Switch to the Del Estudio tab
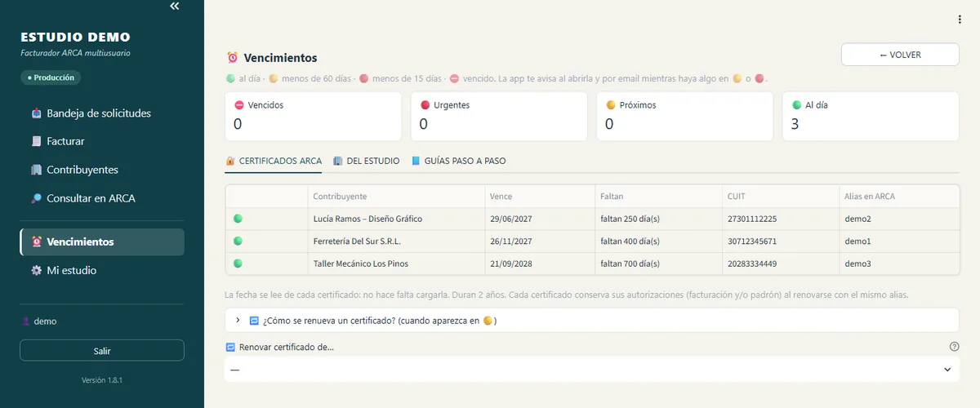This screenshot has width=980, height=408. tap(366, 161)
